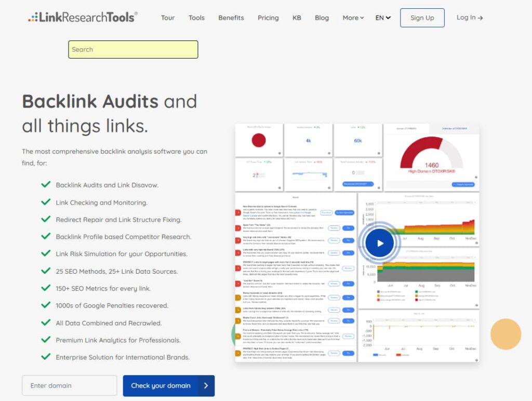Click the arrow icon next to Log In
Image resolution: width=532 pixels, height=401 pixels.
click(480, 18)
